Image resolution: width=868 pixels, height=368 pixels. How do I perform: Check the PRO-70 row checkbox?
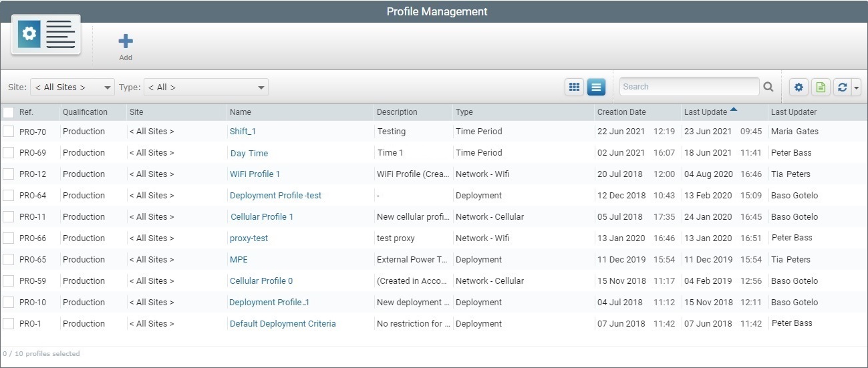[x=8, y=132]
